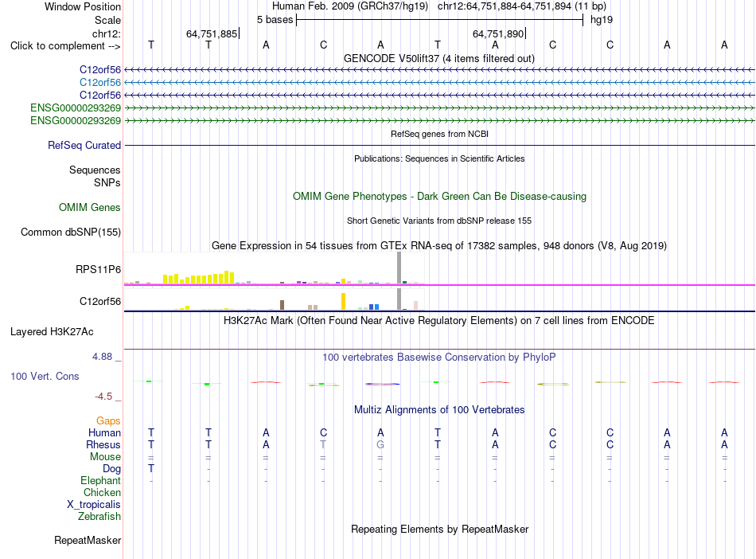Click the 100 Vert. Cons label

pyautogui.click(x=45, y=376)
